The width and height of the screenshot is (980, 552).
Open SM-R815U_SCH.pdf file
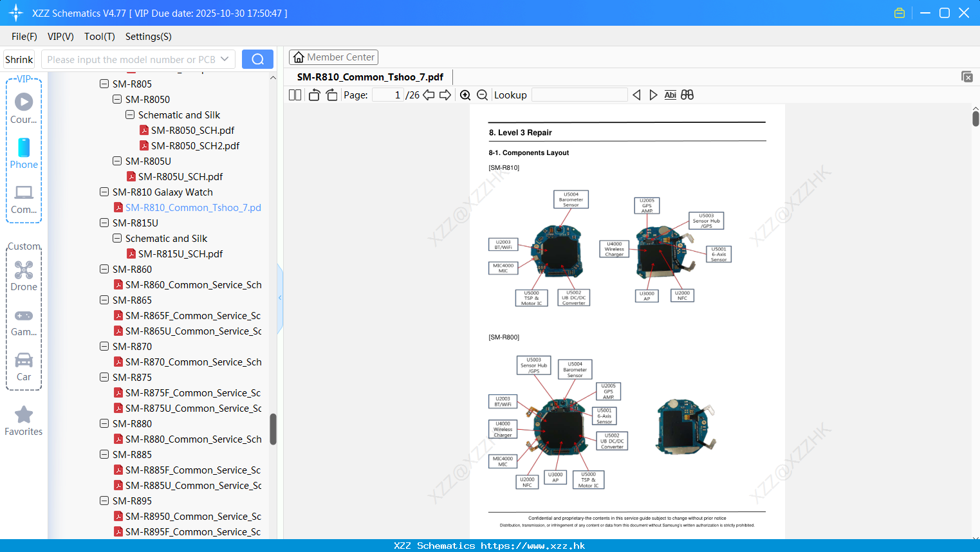(x=180, y=253)
